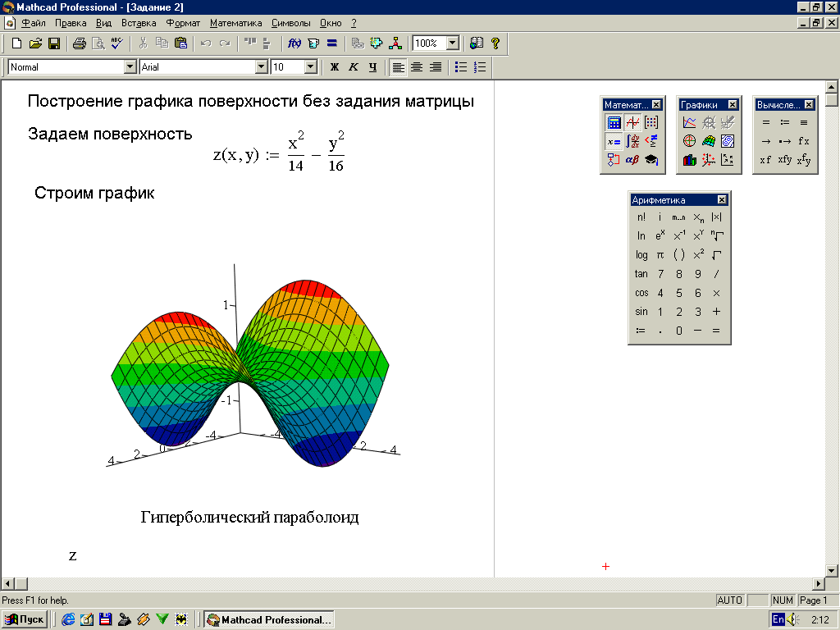This screenshot has height=630, width=840.
Task: Toggle underline Ч formatting
Action: (x=373, y=67)
